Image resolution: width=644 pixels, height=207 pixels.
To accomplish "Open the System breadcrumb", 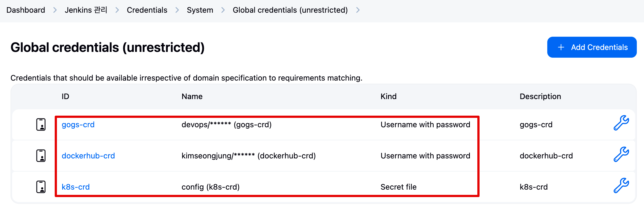I will coord(200,10).
